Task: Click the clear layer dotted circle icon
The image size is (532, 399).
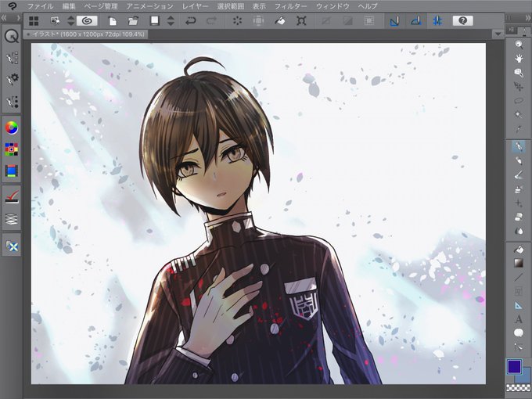Action: (238, 21)
